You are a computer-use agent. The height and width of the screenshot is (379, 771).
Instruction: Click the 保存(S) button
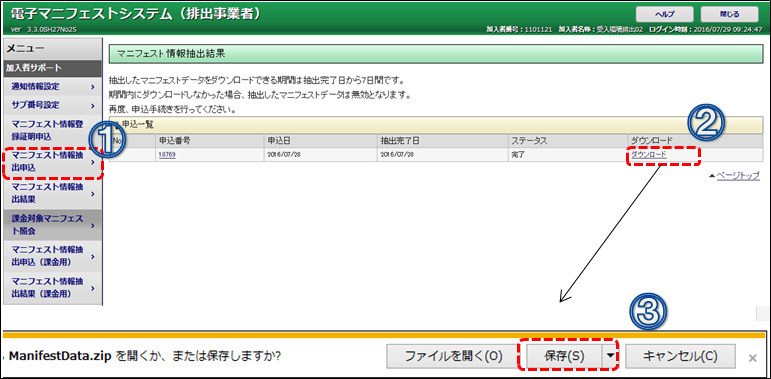click(x=564, y=356)
